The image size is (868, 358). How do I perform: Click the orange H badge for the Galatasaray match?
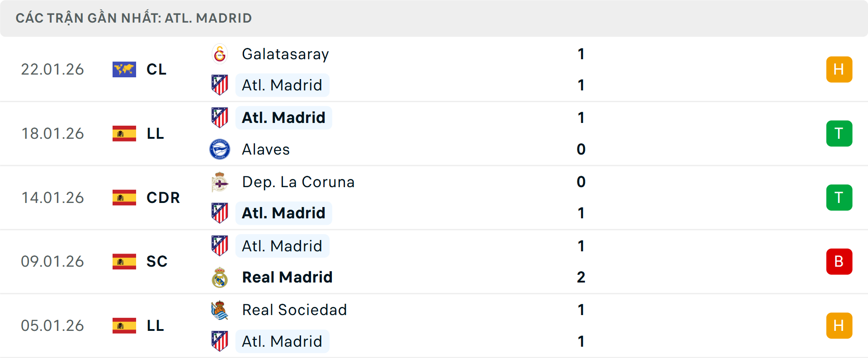pyautogui.click(x=839, y=69)
